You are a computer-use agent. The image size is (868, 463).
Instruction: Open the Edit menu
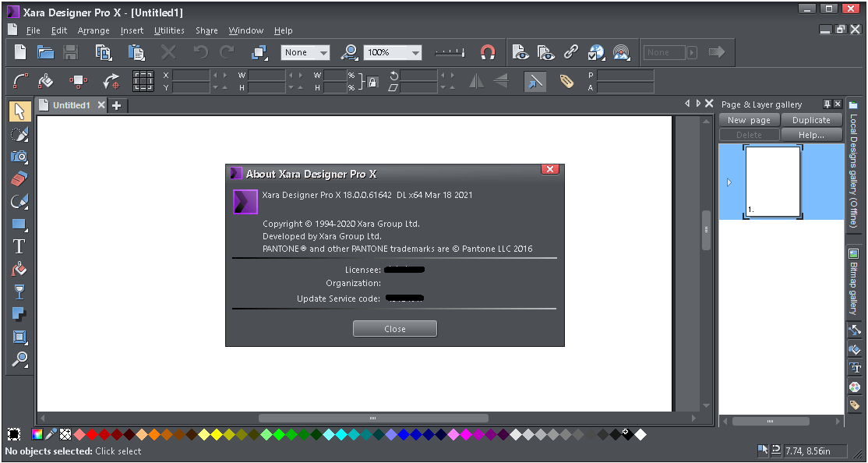(x=58, y=30)
